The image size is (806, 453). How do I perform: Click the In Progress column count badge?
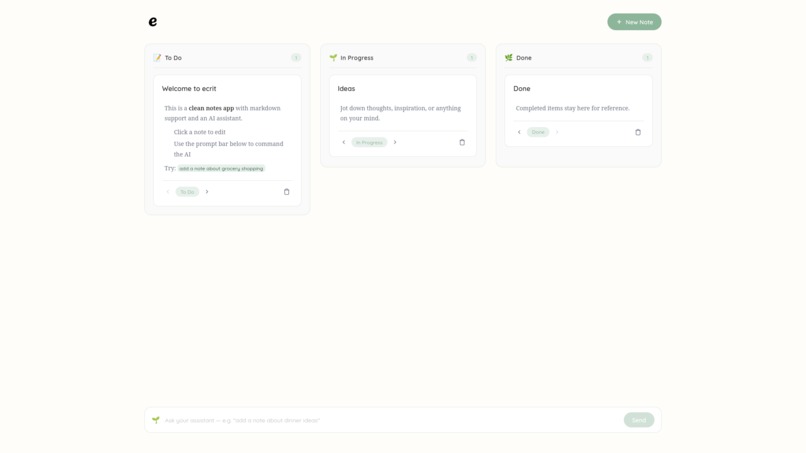point(471,58)
